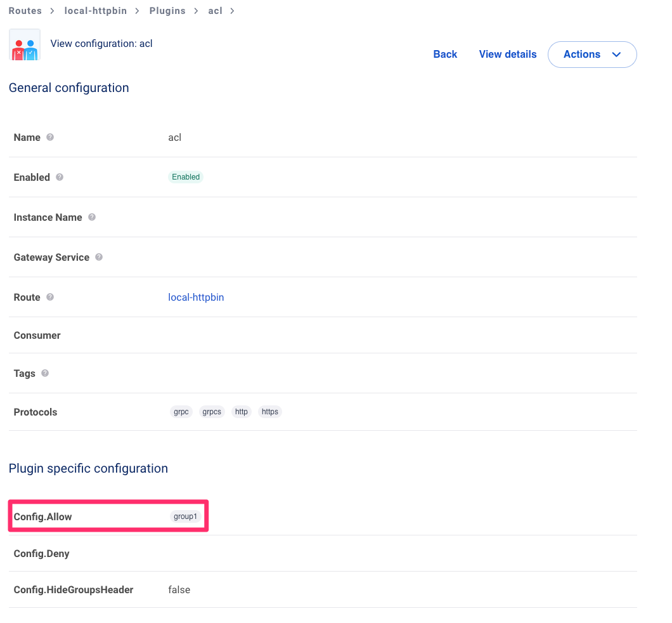The image size is (672, 623).
Task: Click the Config.Allow label
Action: [43, 516]
